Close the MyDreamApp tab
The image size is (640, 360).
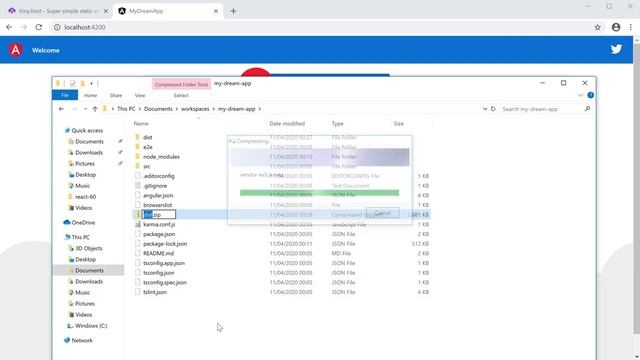[x=216, y=11]
